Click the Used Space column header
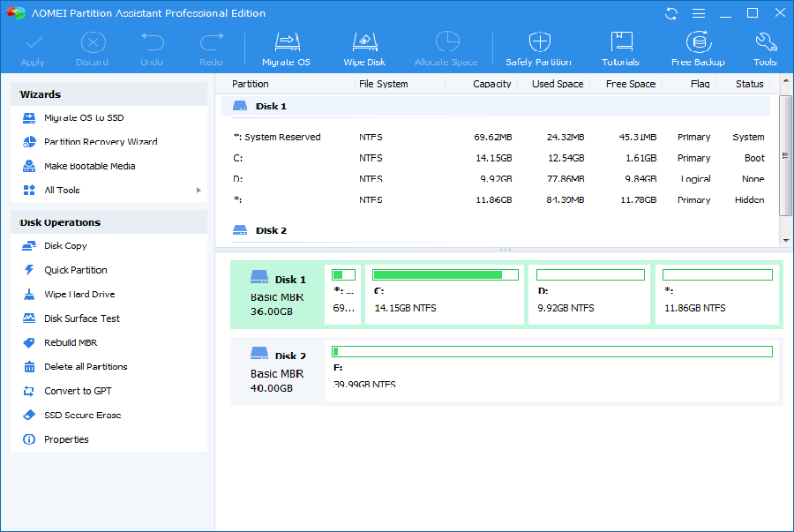 point(557,84)
